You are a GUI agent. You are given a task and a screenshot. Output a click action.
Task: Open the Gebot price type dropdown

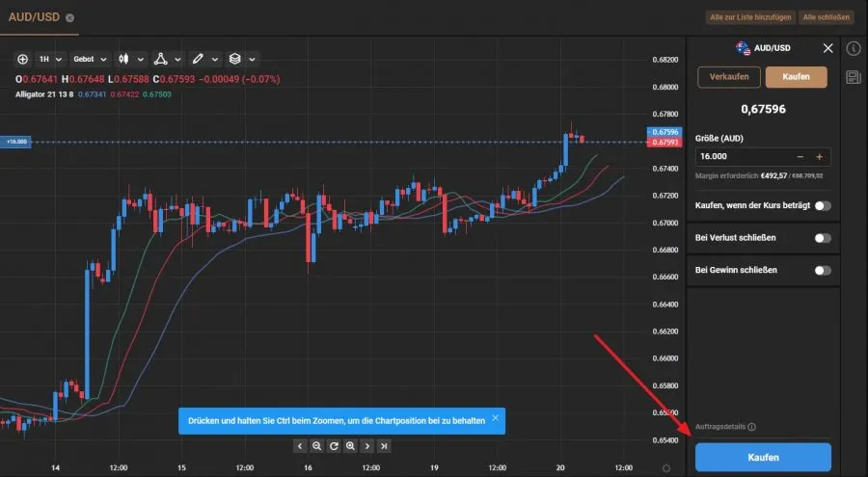point(90,59)
